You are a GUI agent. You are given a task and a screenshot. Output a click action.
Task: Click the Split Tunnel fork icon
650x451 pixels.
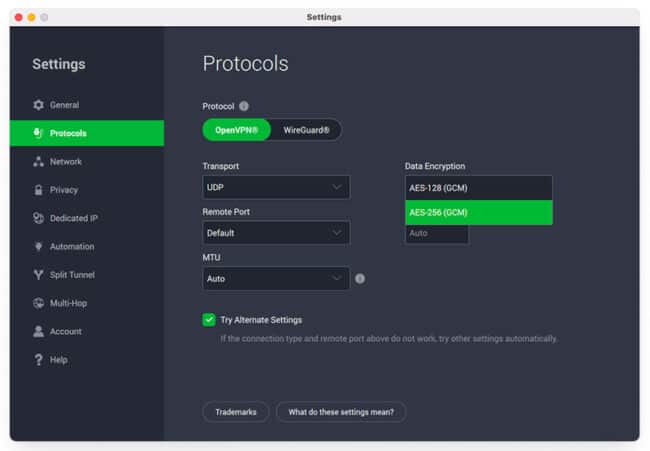[38, 275]
